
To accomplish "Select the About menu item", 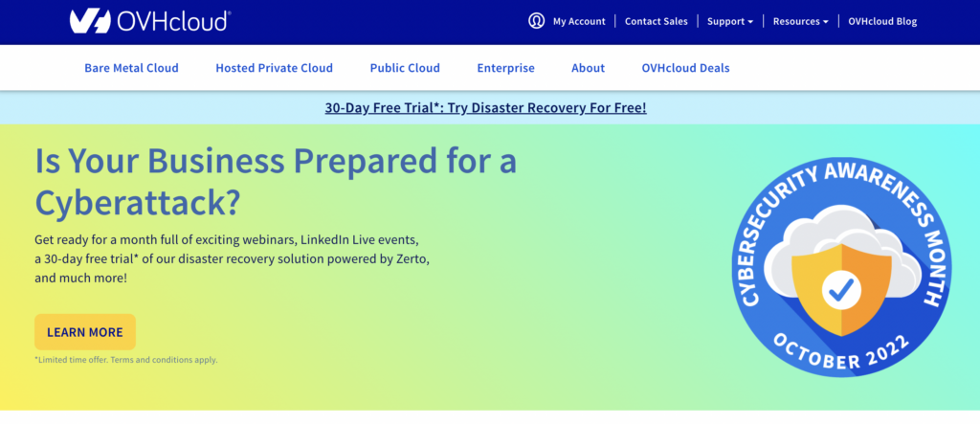I will [589, 68].
